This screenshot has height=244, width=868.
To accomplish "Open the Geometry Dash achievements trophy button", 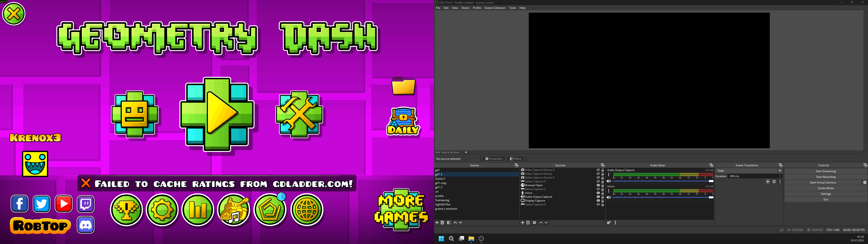I will pos(126,210).
